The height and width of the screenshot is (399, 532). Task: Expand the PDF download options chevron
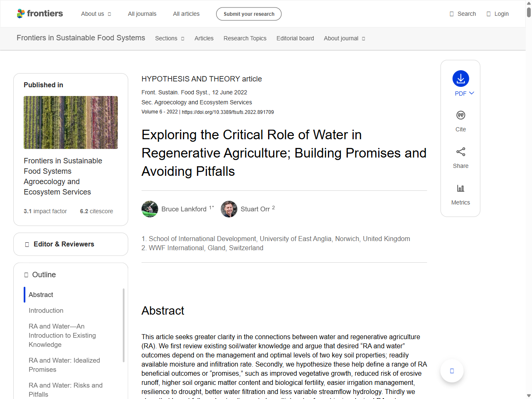(470, 93)
